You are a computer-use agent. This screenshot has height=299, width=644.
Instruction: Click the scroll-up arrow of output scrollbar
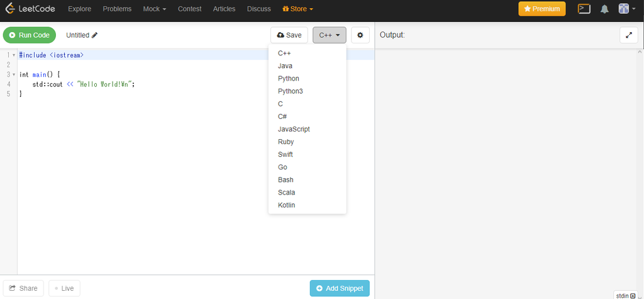click(x=640, y=52)
